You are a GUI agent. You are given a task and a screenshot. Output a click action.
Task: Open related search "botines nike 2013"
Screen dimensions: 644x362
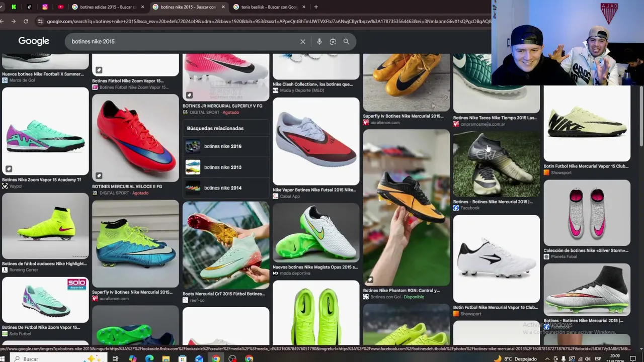click(226, 167)
